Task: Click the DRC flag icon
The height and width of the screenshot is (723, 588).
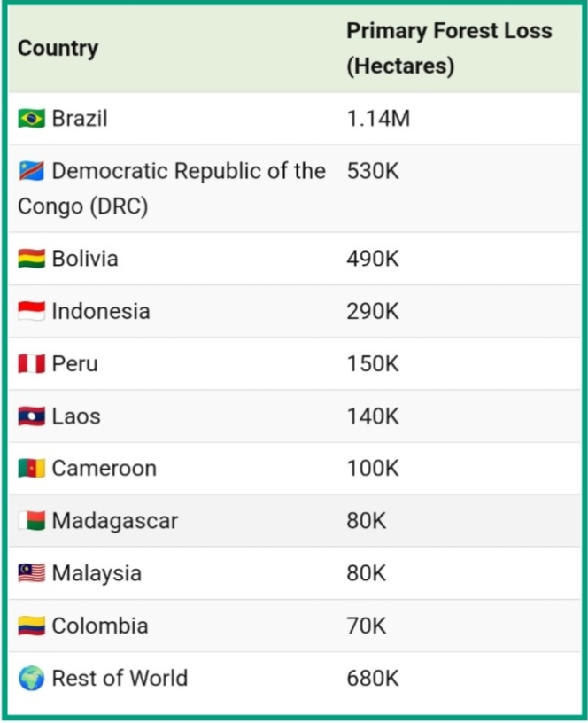Action: pyautogui.click(x=31, y=171)
